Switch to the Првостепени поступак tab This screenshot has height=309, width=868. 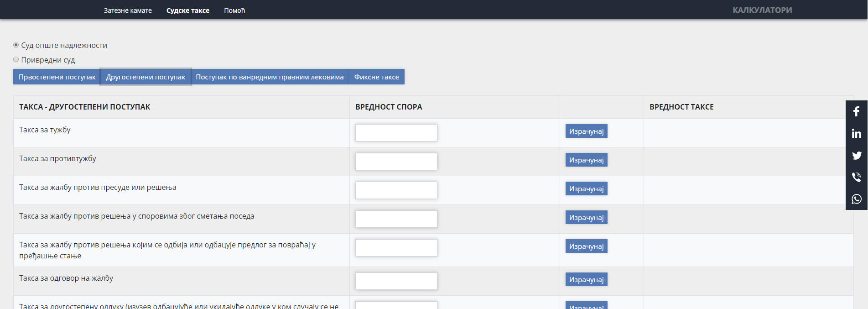tap(57, 77)
